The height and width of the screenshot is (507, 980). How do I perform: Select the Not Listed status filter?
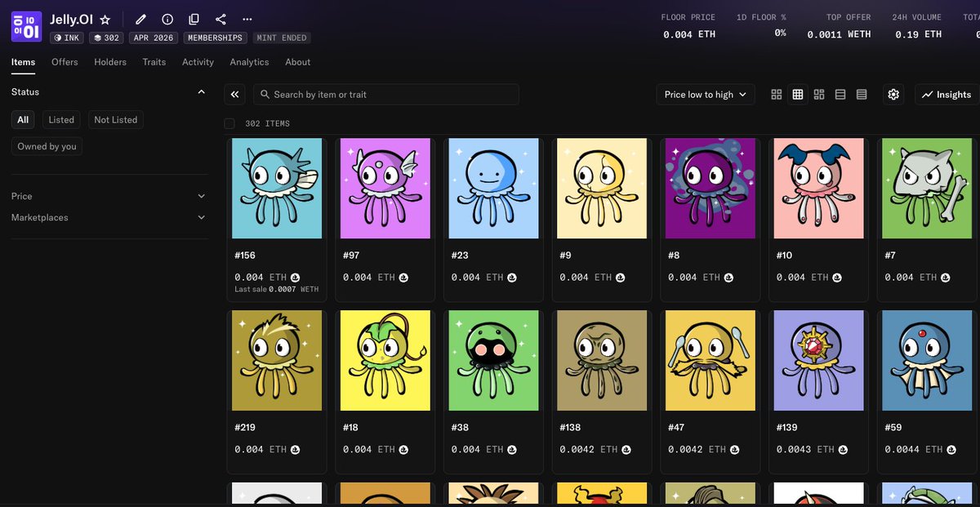(x=115, y=120)
